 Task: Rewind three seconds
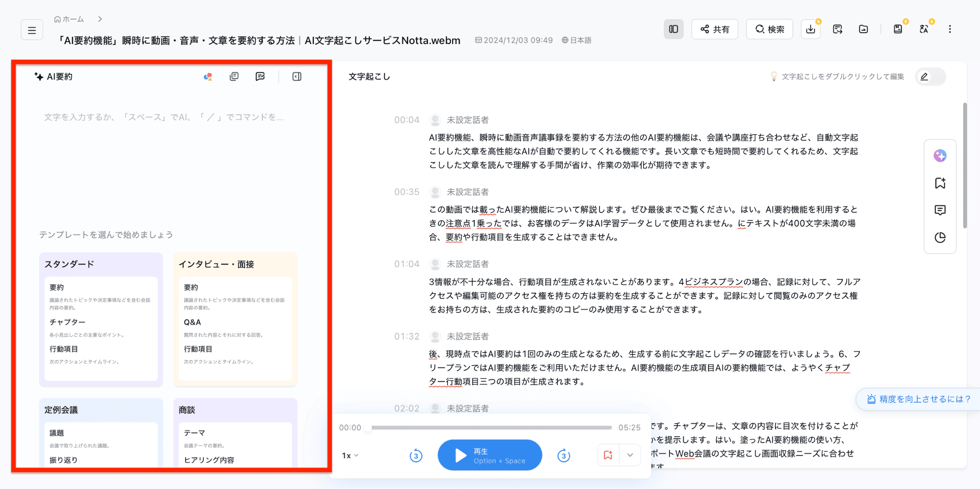click(416, 455)
